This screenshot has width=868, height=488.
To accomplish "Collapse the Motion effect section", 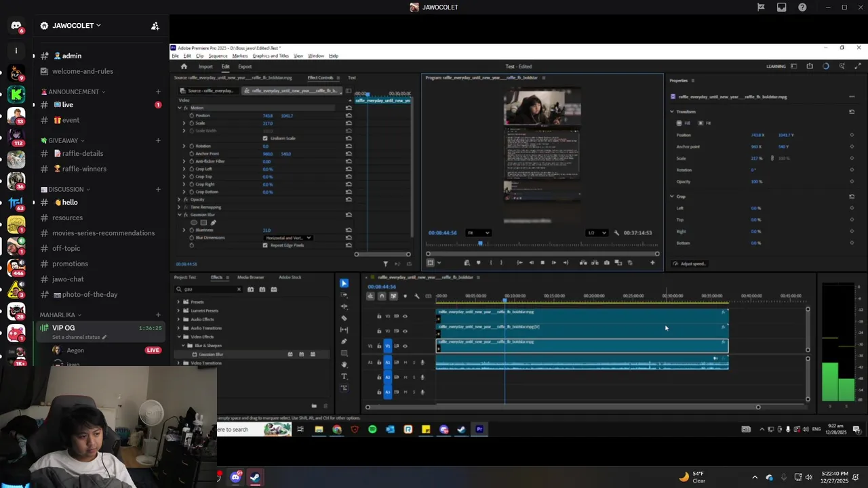I will 179,108.
